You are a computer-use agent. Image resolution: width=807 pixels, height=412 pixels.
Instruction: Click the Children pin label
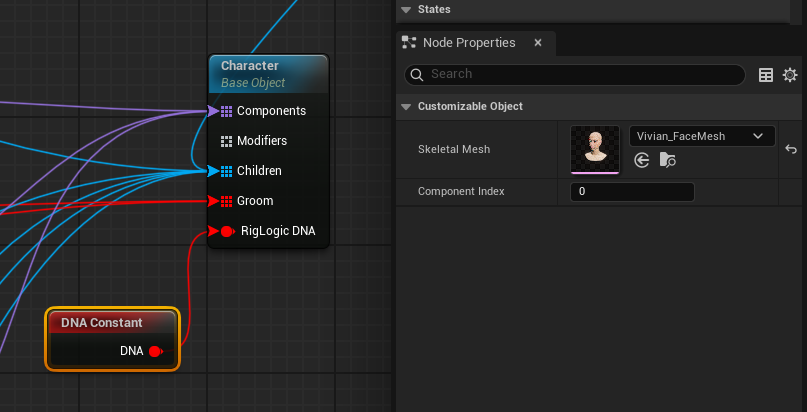(259, 171)
